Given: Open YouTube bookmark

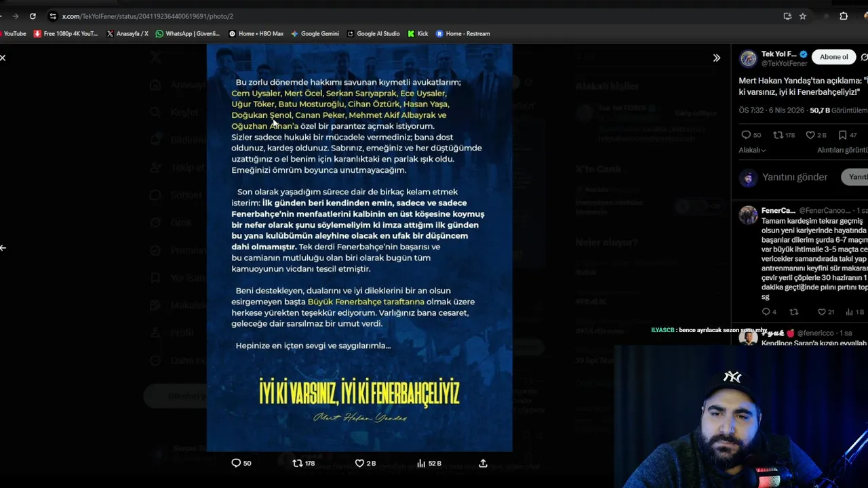Looking at the screenshot, I should point(13,33).
